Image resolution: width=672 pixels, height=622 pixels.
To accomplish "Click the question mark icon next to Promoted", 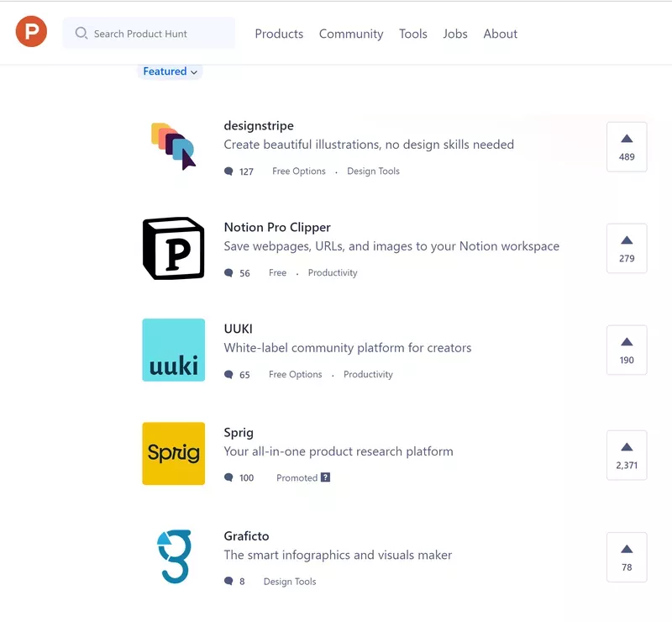I will click(x=326, y=477).
